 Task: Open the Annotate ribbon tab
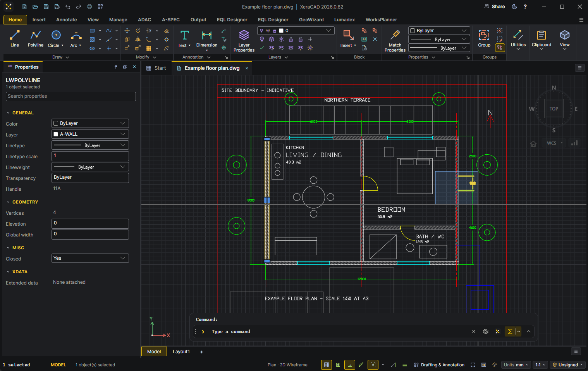[67, 20]
